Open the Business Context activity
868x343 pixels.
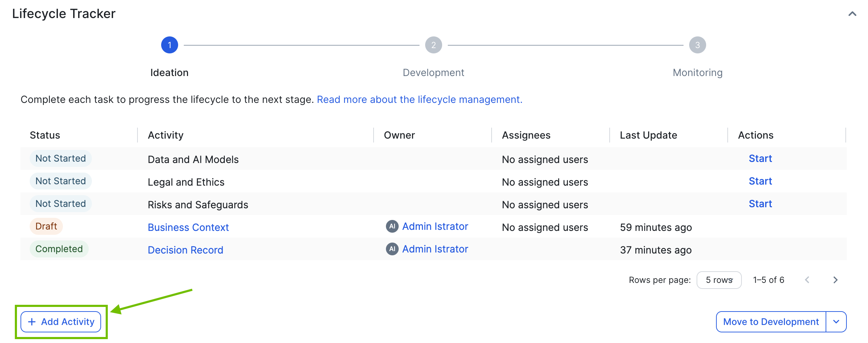tap(188, 227)
